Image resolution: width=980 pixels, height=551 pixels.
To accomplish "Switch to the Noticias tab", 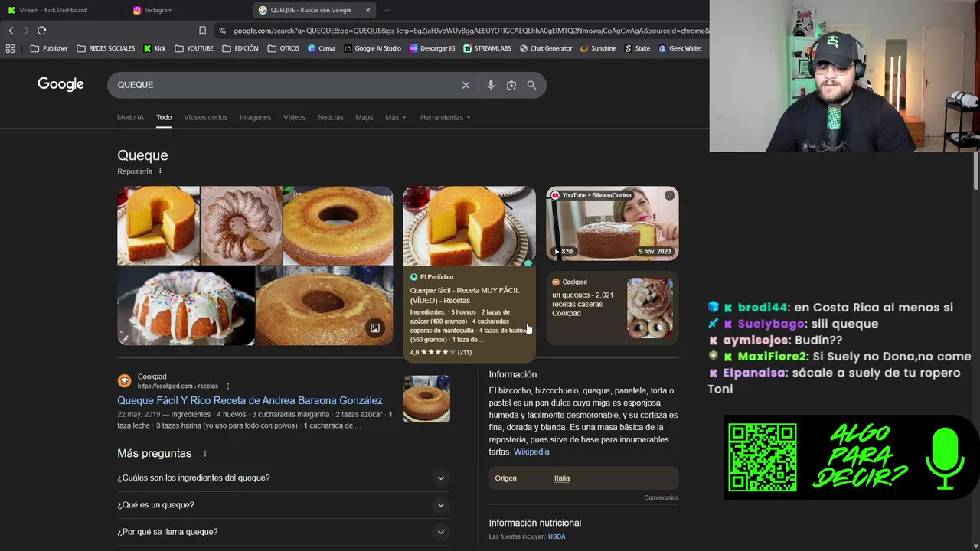I will (x=330, y=117).
